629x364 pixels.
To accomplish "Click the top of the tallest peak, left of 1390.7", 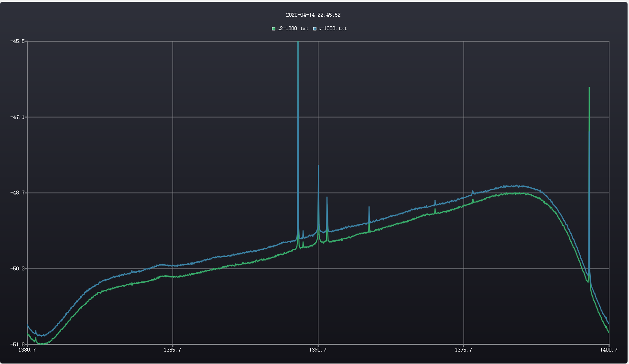I will 298,43.
